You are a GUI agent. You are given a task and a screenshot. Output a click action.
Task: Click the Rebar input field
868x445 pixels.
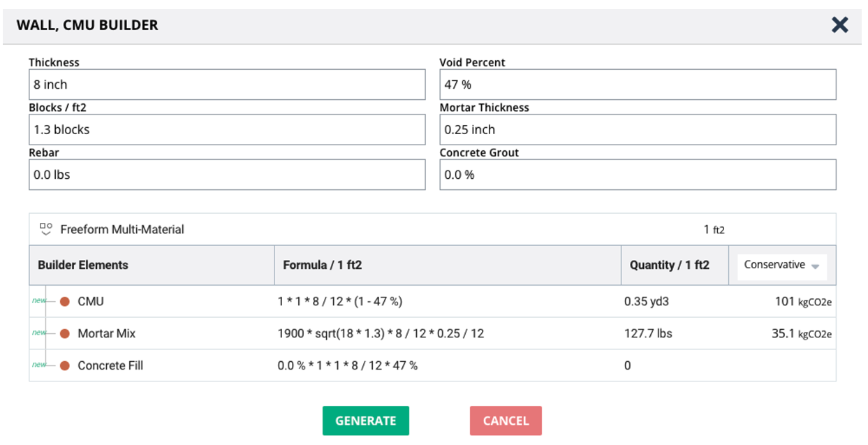(226, 175)
